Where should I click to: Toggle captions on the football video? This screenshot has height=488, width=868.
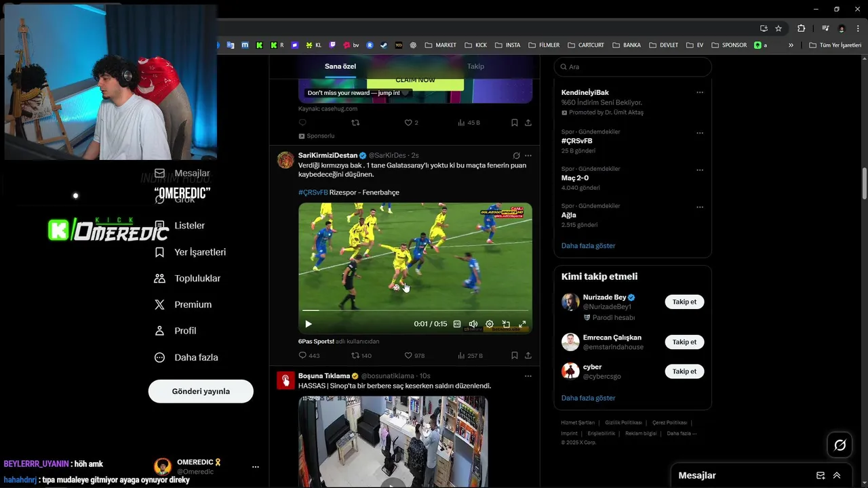457,324
